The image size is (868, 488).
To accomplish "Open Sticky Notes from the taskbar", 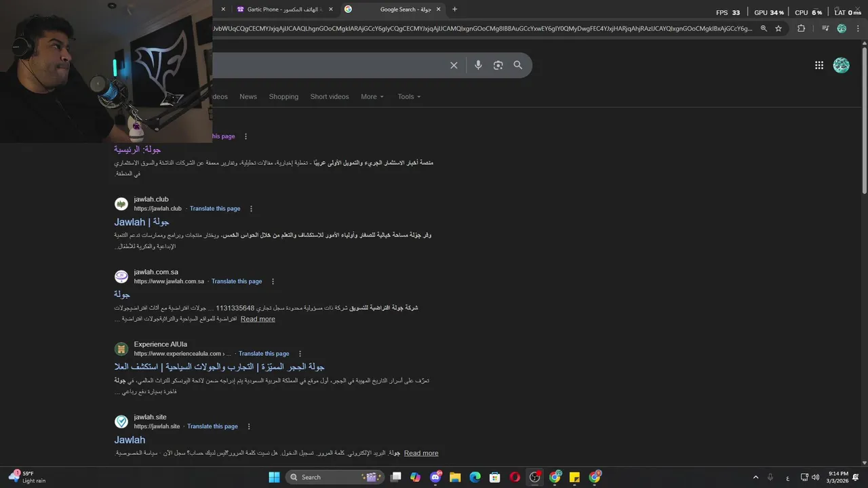I will 574,477.
